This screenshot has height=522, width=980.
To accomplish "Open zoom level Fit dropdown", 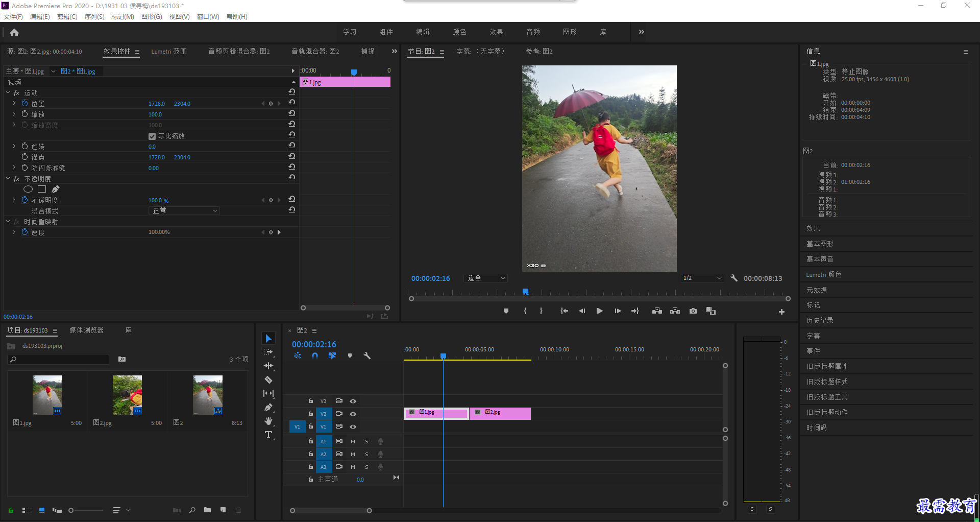I will (x=485, y=278).
